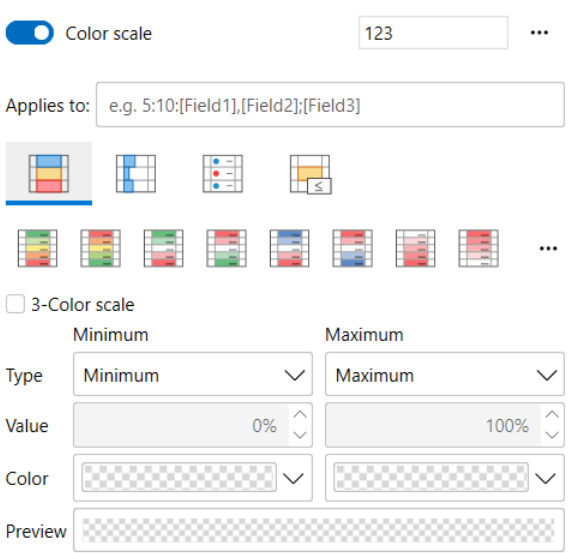The image size is (571, 553).
Task: Pick the Highlight cells condition rule type
Action: (x=311, y=174)
